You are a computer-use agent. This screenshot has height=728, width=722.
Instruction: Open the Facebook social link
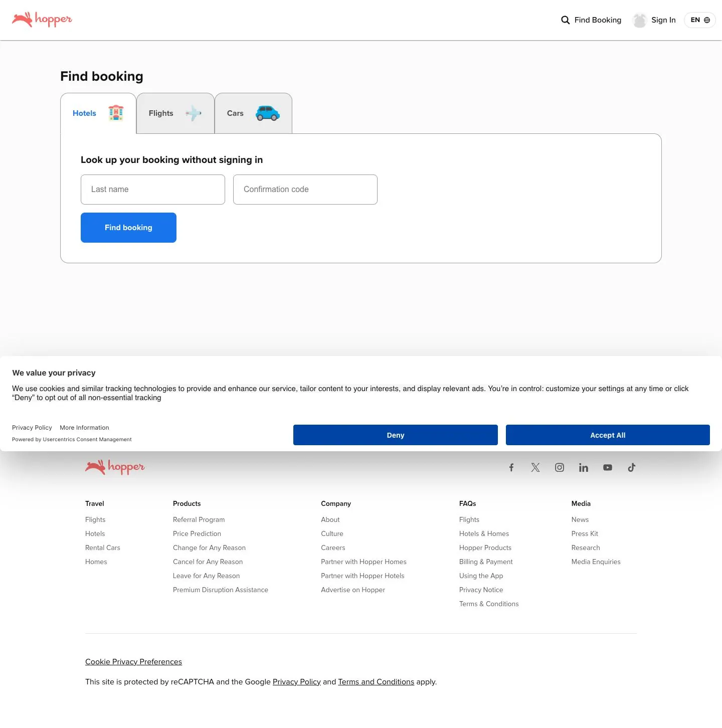click(x=511, y=467)
